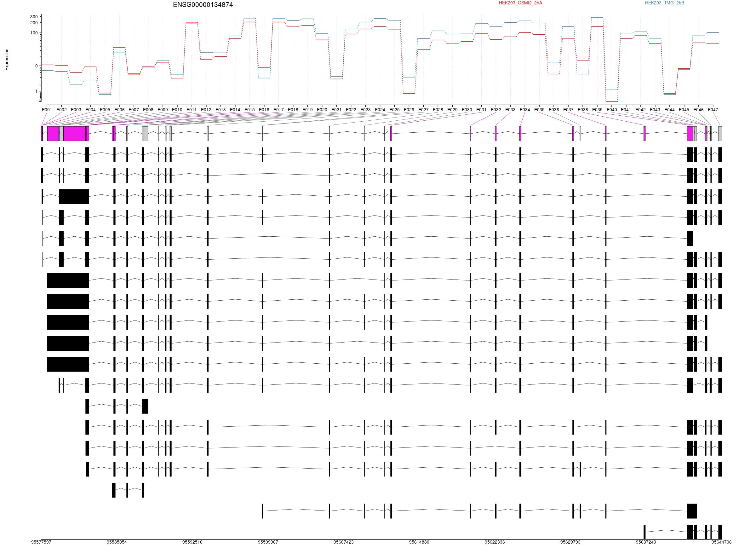Select exon label E046

coord(699,110)
